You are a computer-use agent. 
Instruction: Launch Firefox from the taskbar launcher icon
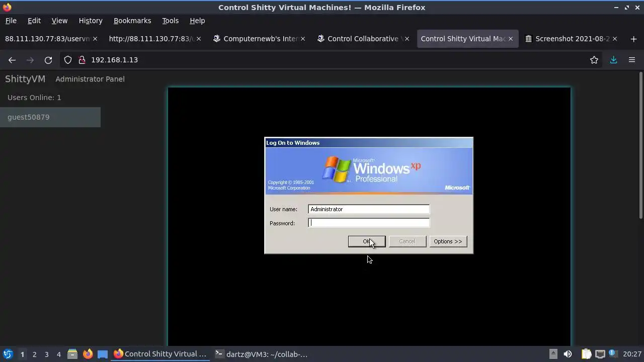tap(88, 354)
